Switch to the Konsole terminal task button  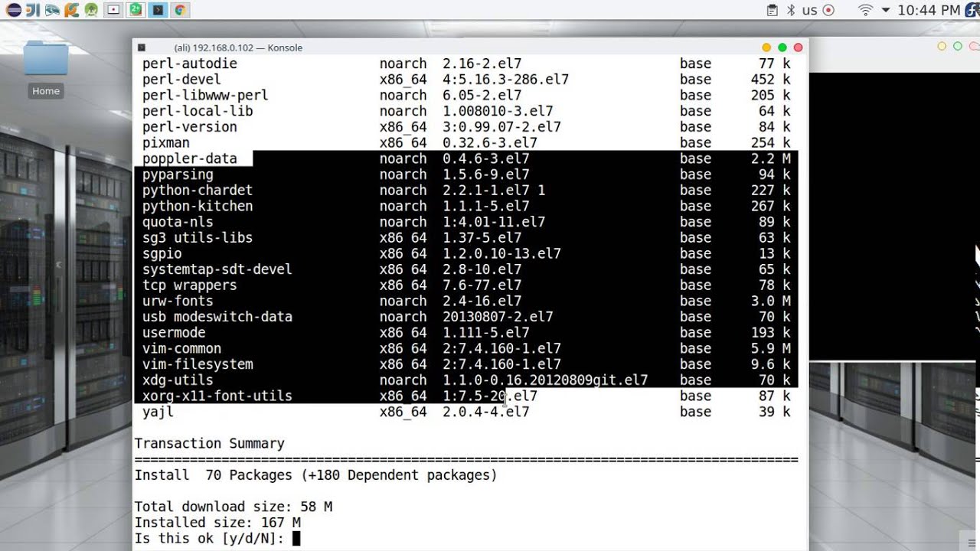(158, 10)
